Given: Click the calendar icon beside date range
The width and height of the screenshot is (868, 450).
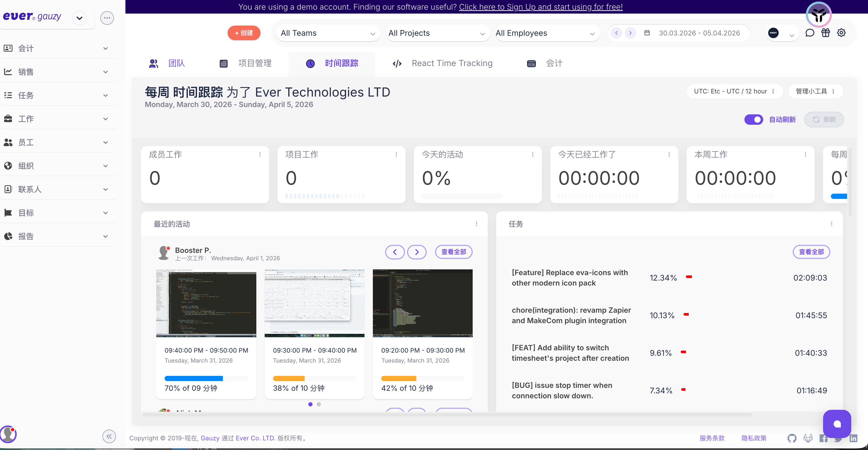Looking at the screenshot, I should pos(647,33).
